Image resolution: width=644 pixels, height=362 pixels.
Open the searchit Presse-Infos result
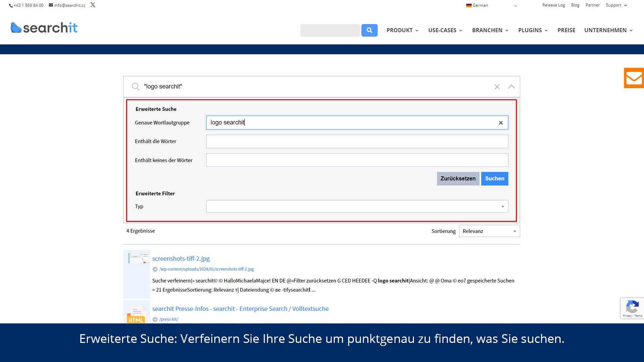pos(240,309)
